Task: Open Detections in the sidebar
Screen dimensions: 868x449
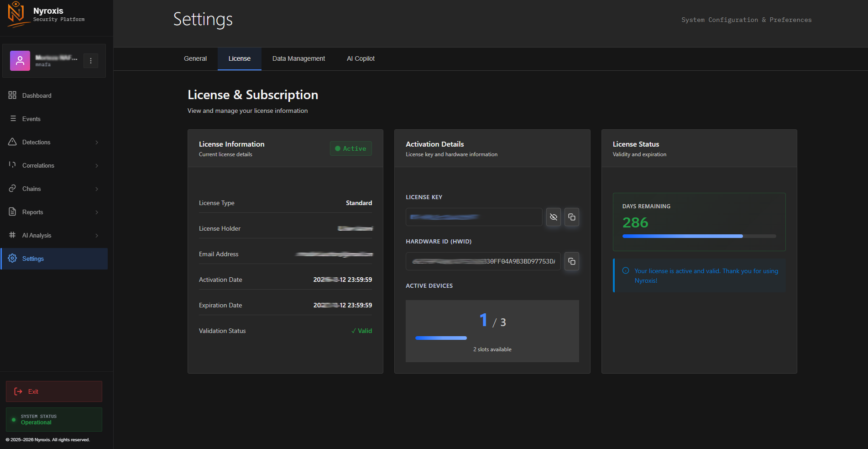Action: [x=54, y=142]
